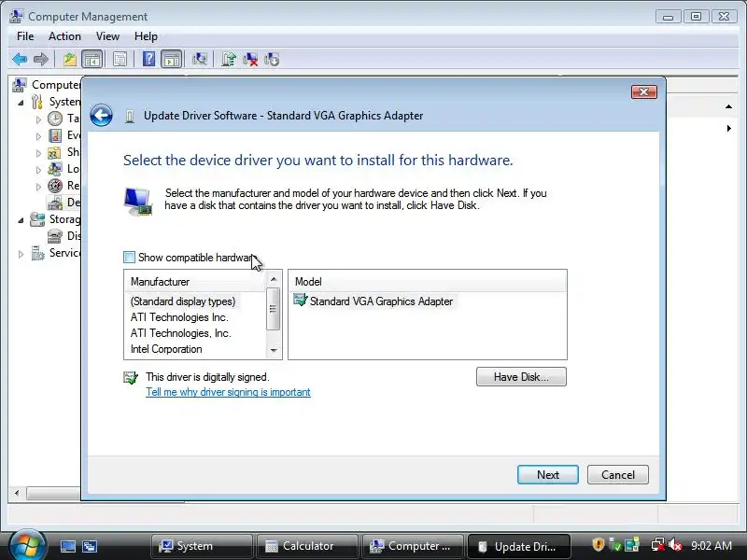The image size is (747, 560).
Task: Click the Shared Folders icon in tree
Action: [x=54, y=152]
